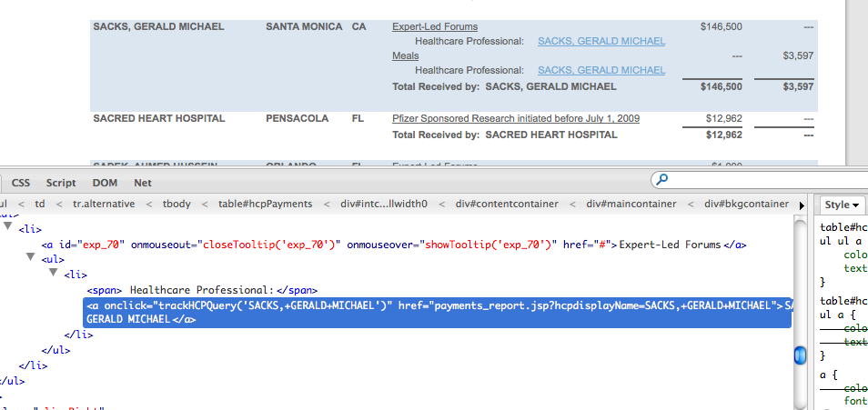Select the <span> Healthcare Professional node
Image resolution: width=868 pixels, height=410 pixels.
pyautogui.click(x=202, y=290)
